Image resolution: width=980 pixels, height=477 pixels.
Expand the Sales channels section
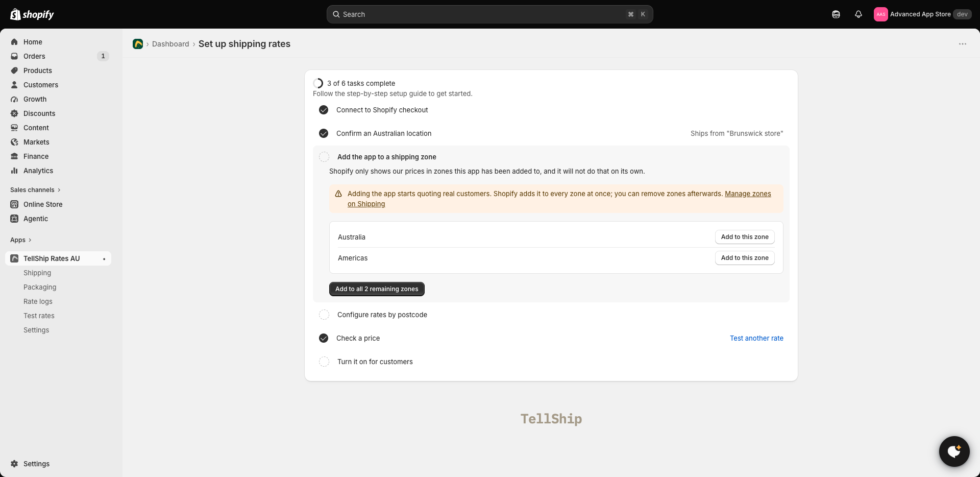pos(35,190)
